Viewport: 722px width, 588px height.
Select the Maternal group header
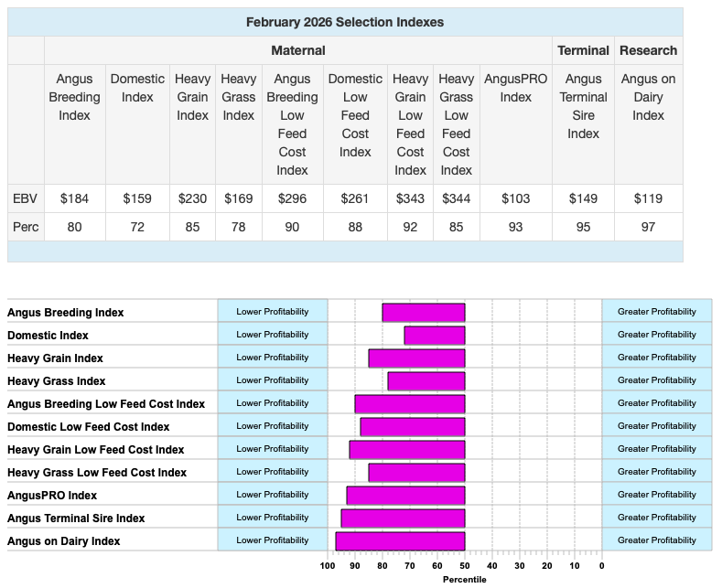click(298, 50)
